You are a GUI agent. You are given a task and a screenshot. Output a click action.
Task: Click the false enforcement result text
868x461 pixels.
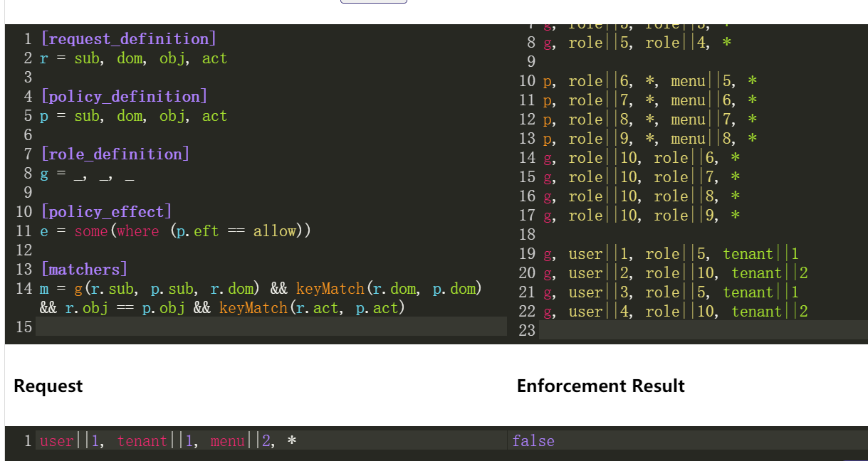click(x=533, y=441)
